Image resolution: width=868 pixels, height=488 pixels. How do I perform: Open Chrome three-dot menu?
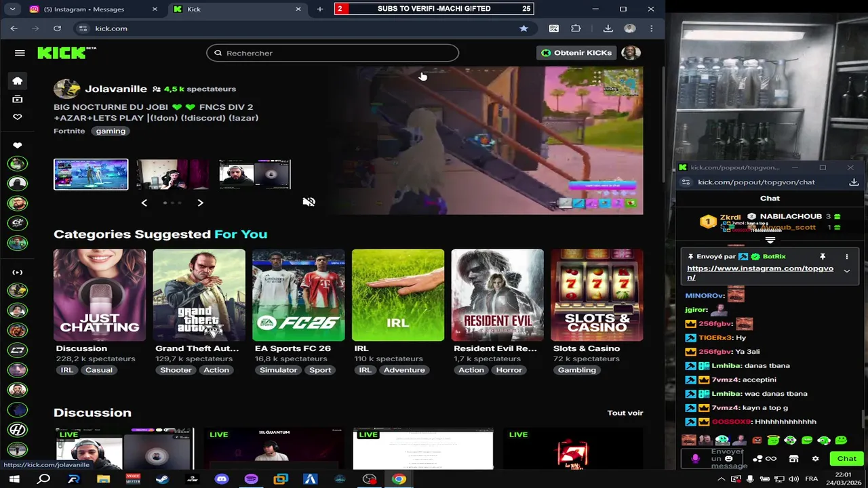click(x=651, y=28)
